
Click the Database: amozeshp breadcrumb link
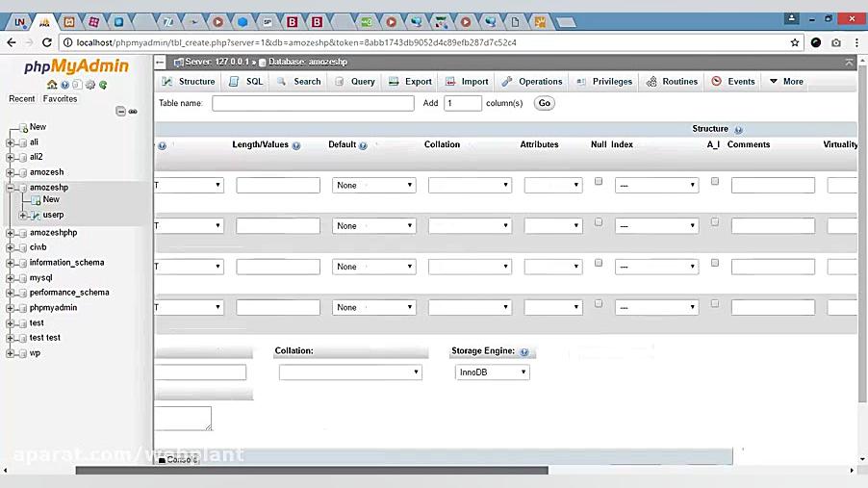coord(308,62)
